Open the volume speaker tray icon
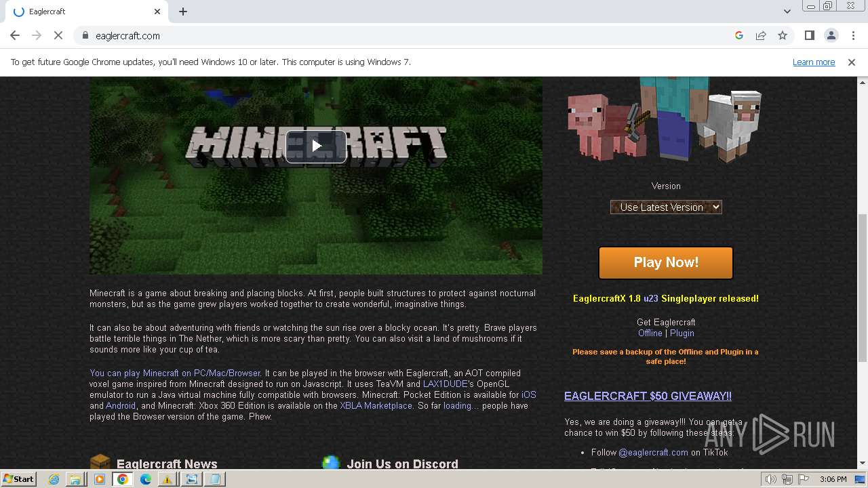Image resolution: width=868 pixels, height=488 pixels. [x=771, y=479]
